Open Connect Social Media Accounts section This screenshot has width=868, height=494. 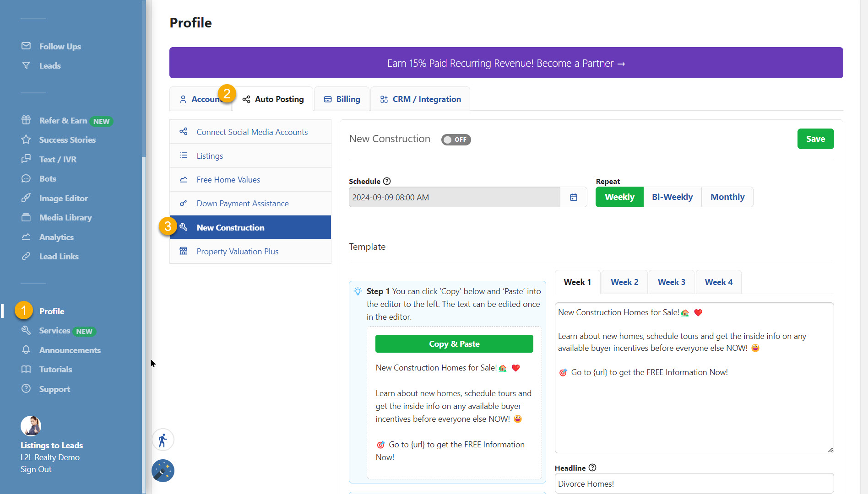pos(252,132)
